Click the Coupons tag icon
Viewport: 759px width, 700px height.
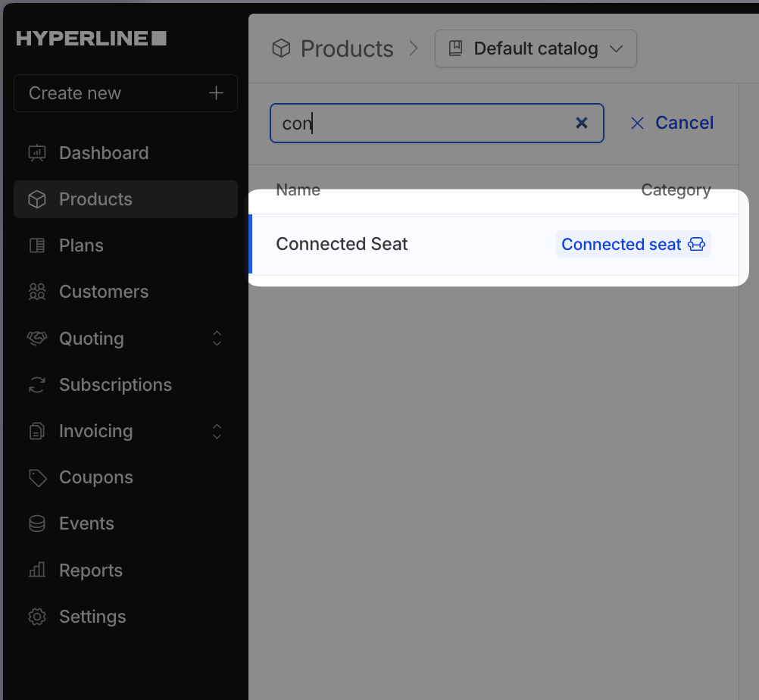(37, 478)
